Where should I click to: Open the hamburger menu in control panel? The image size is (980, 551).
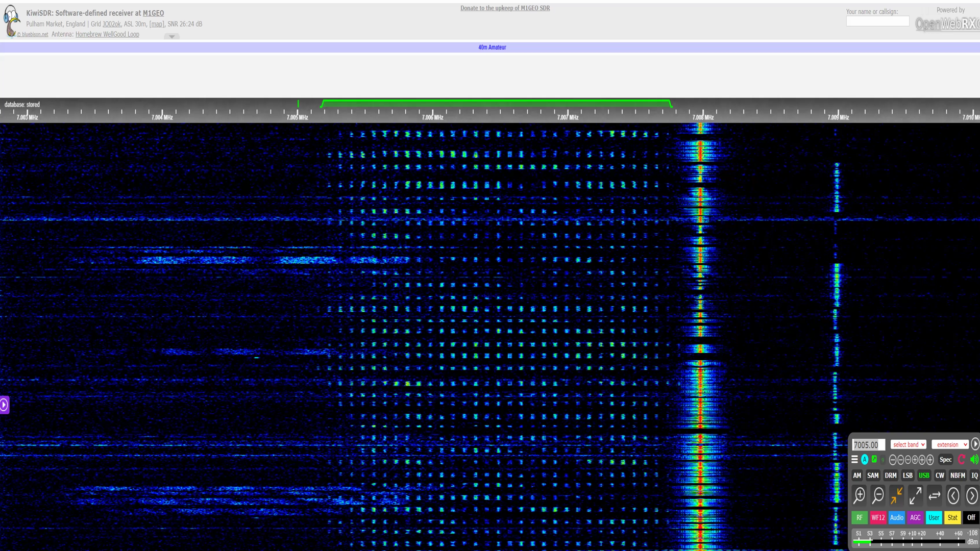[x=854, y=460]
